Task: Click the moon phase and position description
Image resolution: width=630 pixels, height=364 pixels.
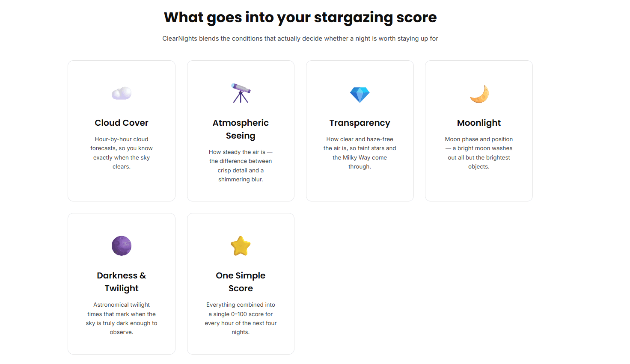Action: [479, 153]
